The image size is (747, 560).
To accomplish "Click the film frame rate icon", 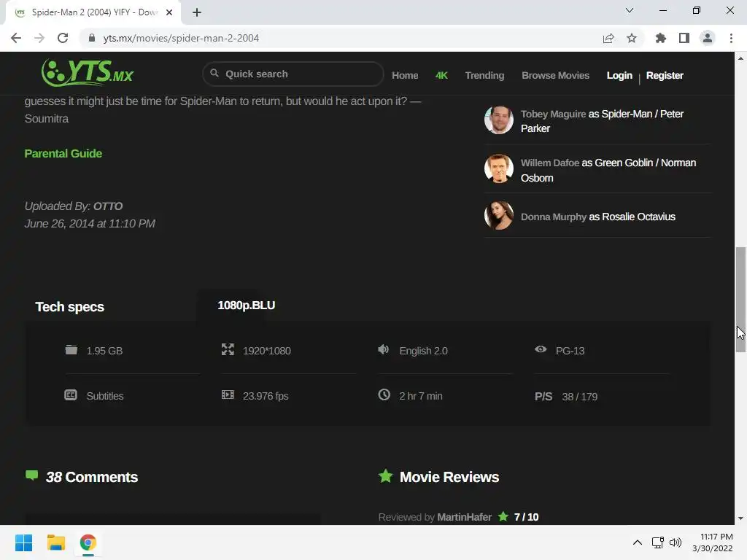I will point(228,394).
